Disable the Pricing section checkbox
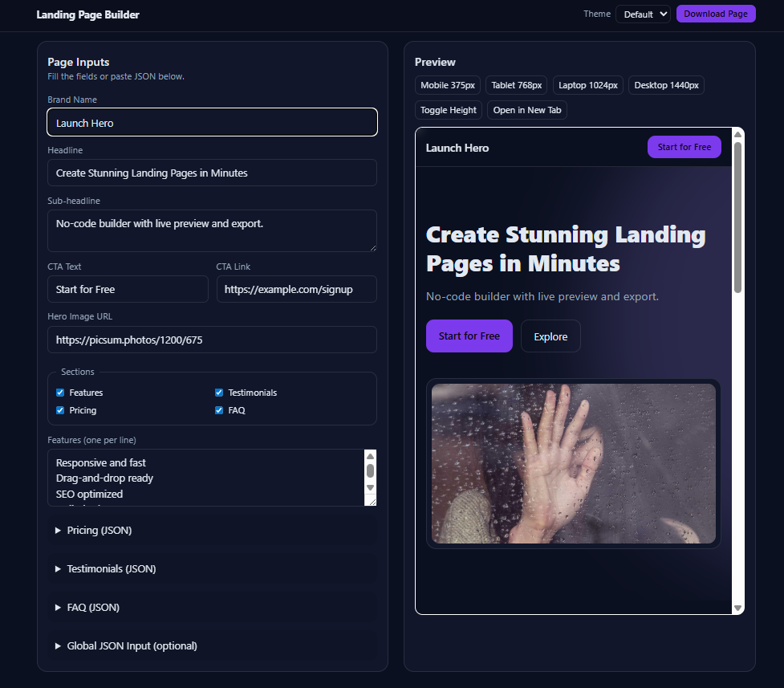The image size is (784, 688). point(60,410)
